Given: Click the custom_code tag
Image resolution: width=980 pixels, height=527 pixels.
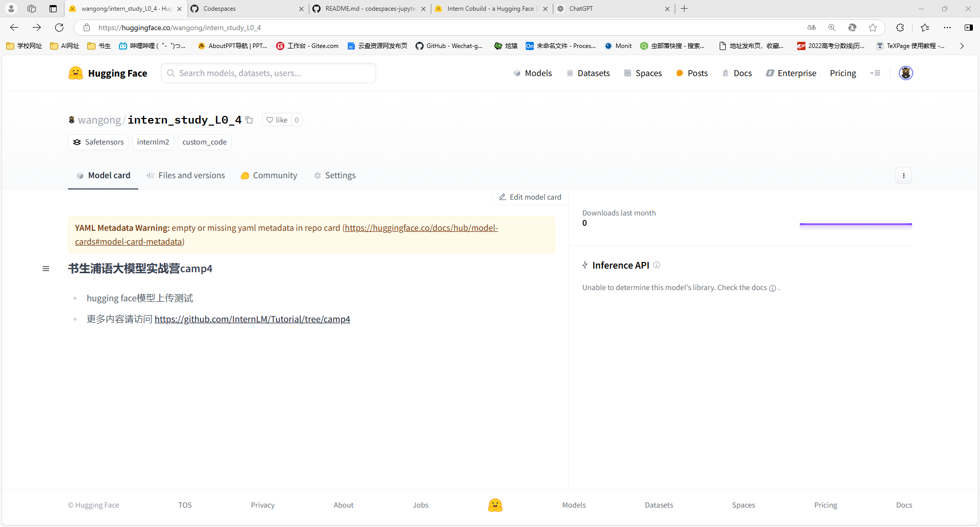Looking at the screenshot, I should [x=205, y=142].
